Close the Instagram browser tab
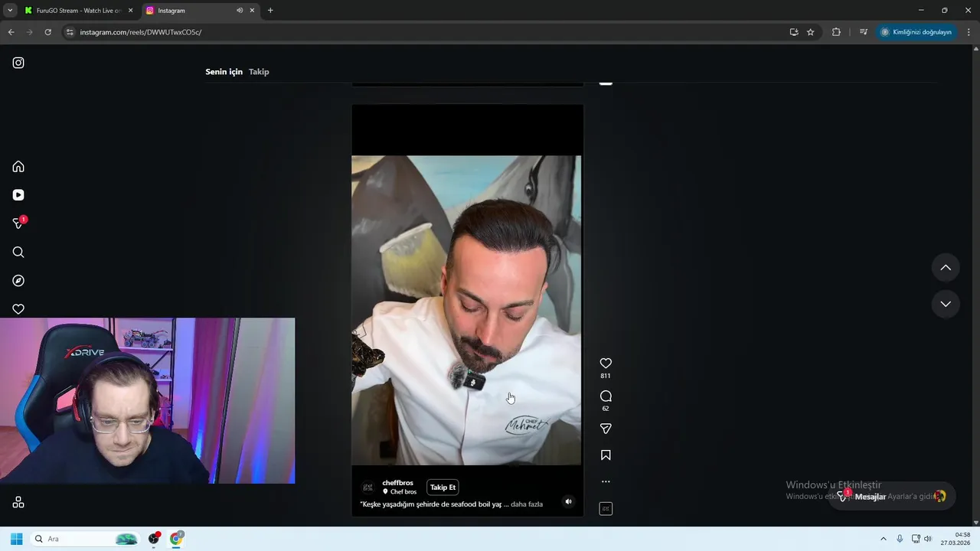 [x=252, y=11]
